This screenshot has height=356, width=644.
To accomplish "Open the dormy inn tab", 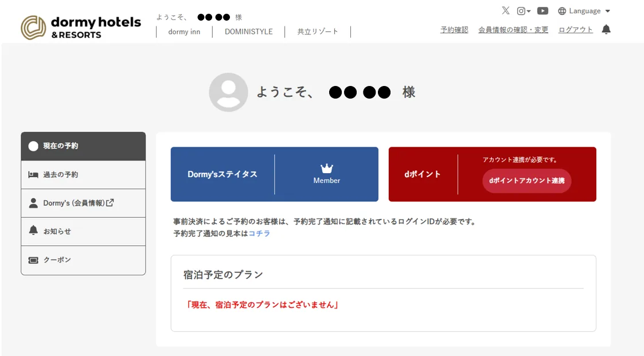I will 184,32.
